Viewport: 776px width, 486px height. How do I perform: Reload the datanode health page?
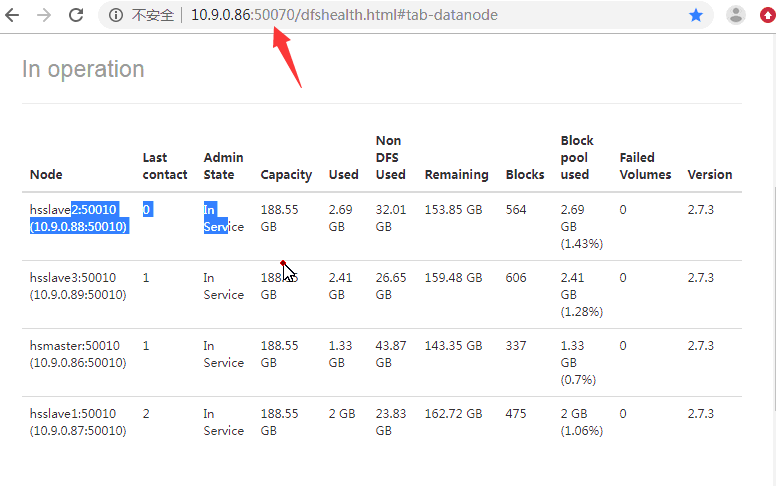[x=76, y=15]
